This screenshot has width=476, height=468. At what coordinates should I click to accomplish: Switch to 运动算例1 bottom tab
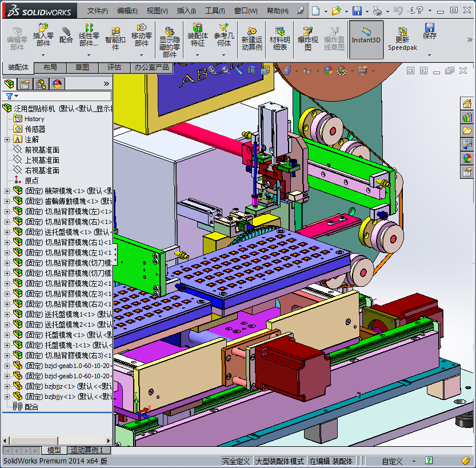(x=87, y=450)
